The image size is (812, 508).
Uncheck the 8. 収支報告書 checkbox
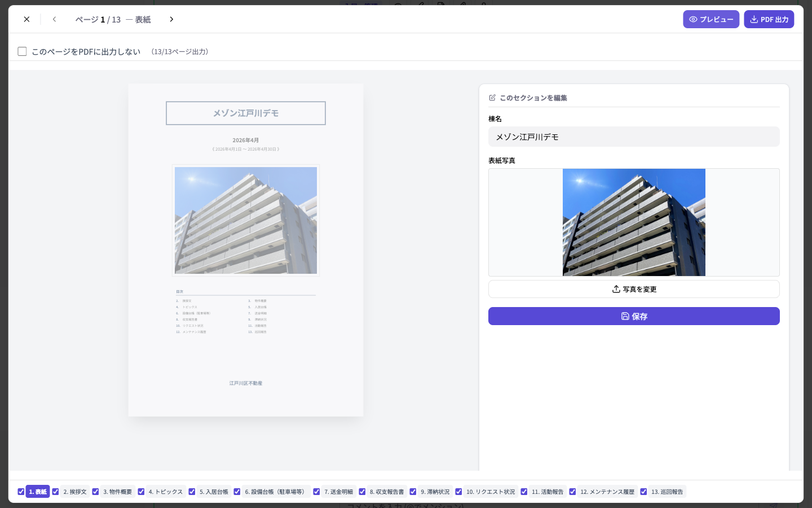click(362, 492)
